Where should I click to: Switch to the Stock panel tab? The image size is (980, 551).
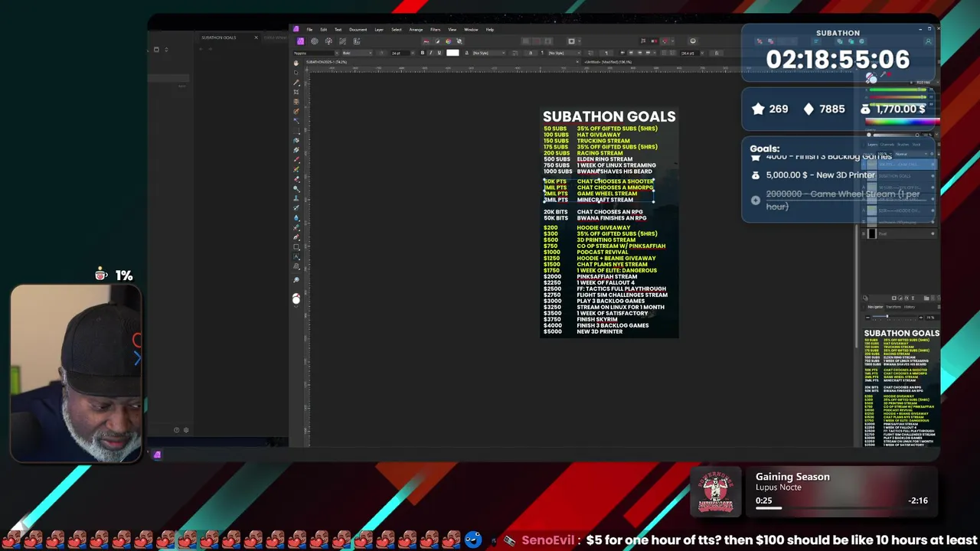click(916, 144)
